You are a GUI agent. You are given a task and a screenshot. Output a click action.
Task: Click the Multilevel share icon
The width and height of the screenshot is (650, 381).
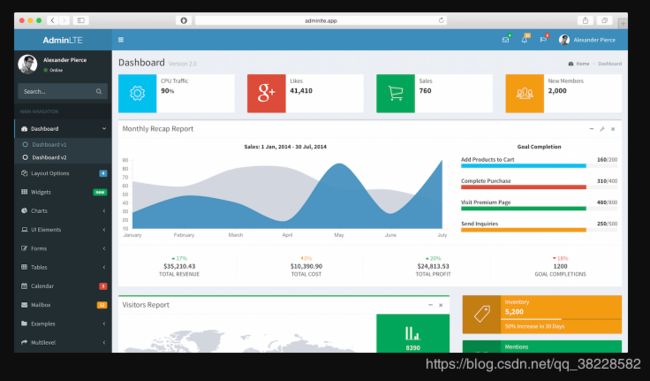pos(24,342)
